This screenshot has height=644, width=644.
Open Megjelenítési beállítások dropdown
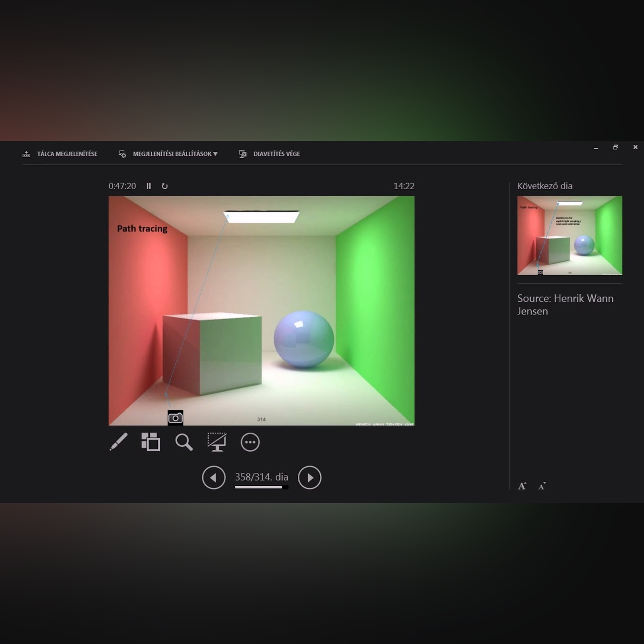pos(168,154)
